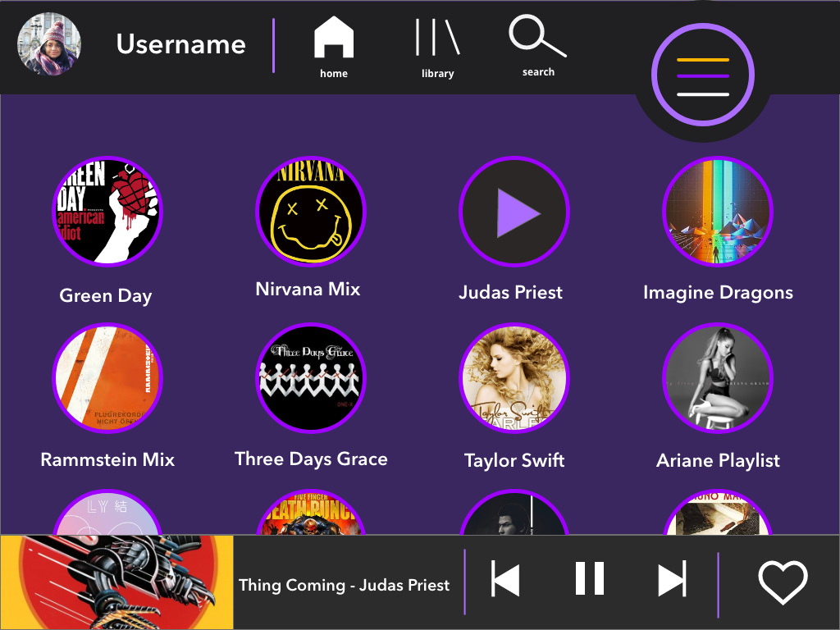Open the pink 'LY' album cover

[107, 513]
